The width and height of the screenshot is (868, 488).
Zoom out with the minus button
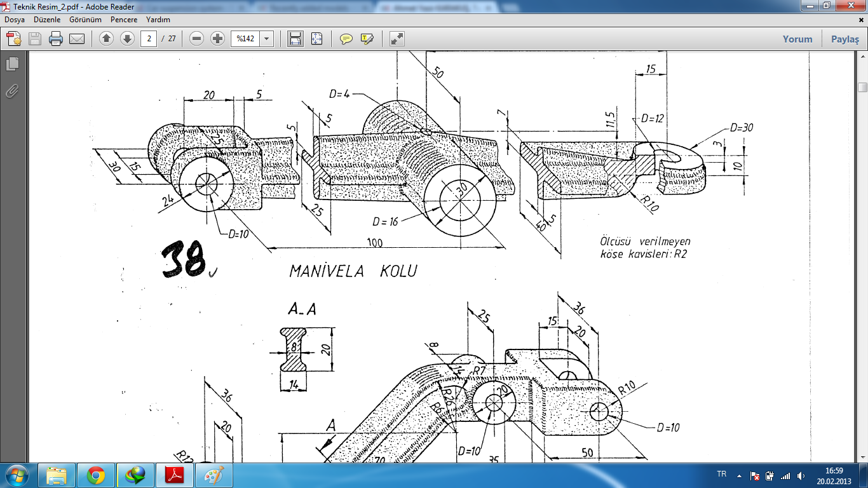coord(197,39)
